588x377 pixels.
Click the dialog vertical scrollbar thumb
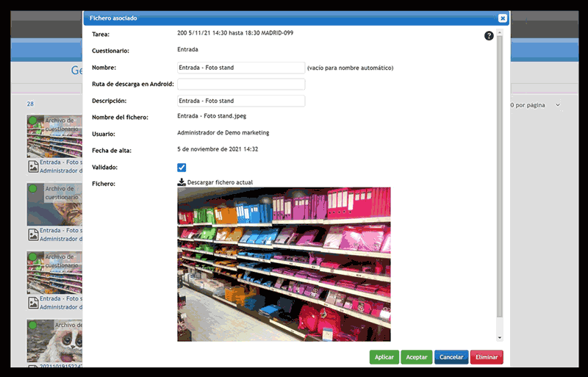tap(500, 176)
